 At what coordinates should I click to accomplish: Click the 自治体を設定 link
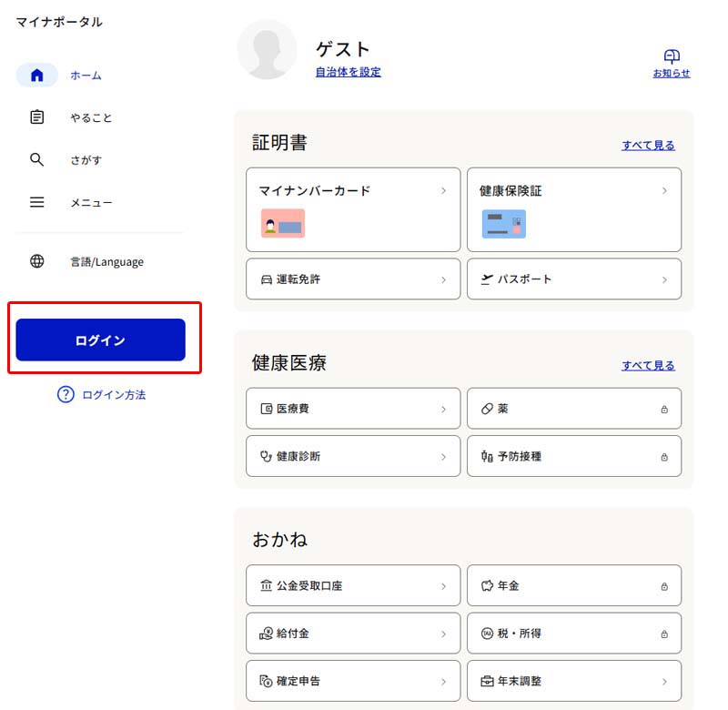[x=349, y=72]
